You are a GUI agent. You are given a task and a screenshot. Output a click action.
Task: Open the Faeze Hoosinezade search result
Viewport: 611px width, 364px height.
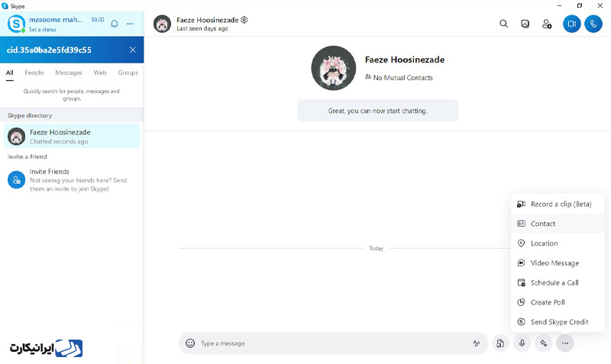click(72, 137)
